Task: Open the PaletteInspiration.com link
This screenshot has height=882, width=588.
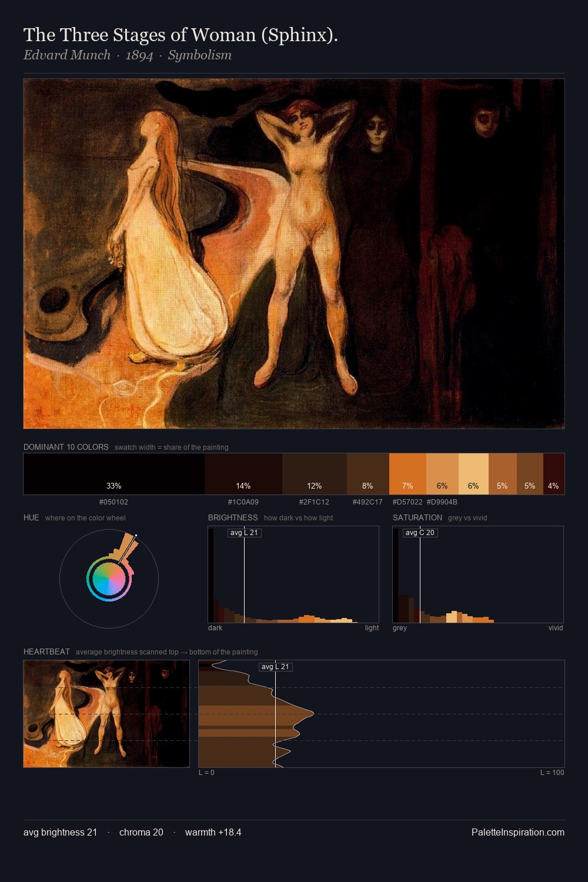Action: [518, 832]
